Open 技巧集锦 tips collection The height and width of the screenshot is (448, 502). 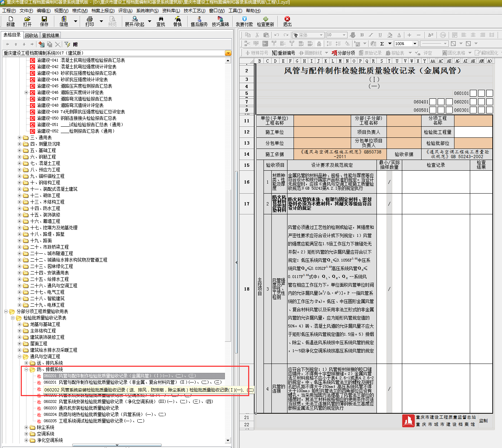point(220,21)
